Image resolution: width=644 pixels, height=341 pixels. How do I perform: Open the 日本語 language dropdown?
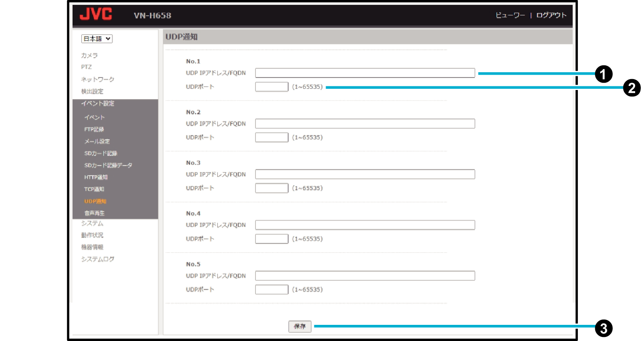(x=97, y=39)
